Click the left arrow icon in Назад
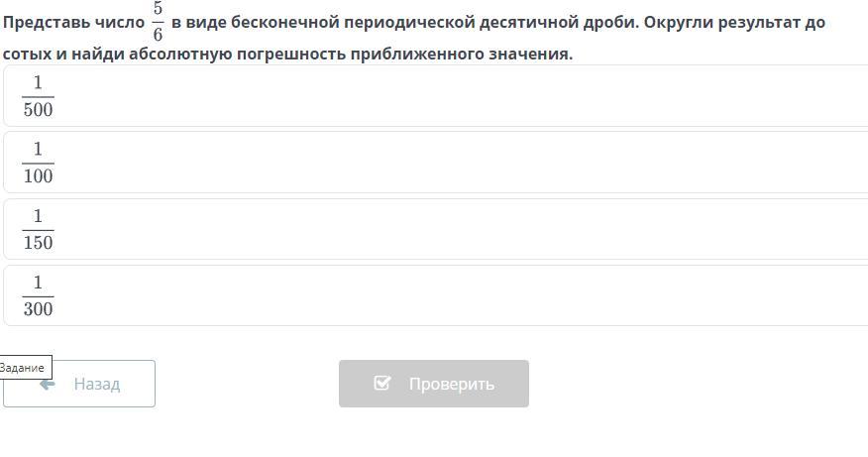Screen dimensions: 868x457 click(x=47, y=384)
